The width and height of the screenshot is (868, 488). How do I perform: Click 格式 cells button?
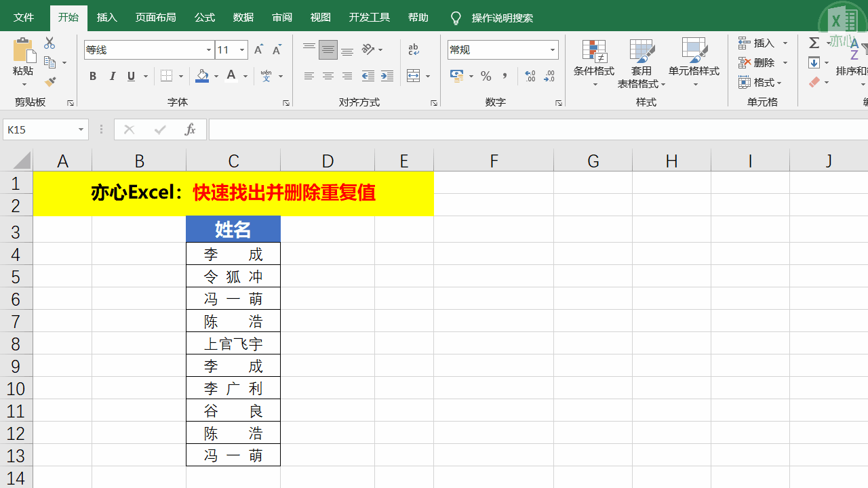coord(761,82)
